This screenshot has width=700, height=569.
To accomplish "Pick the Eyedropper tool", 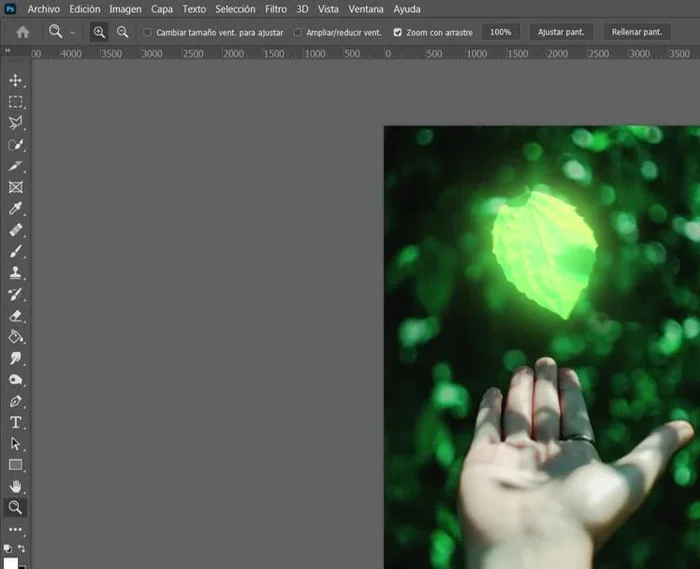I will tap(15, 208).
